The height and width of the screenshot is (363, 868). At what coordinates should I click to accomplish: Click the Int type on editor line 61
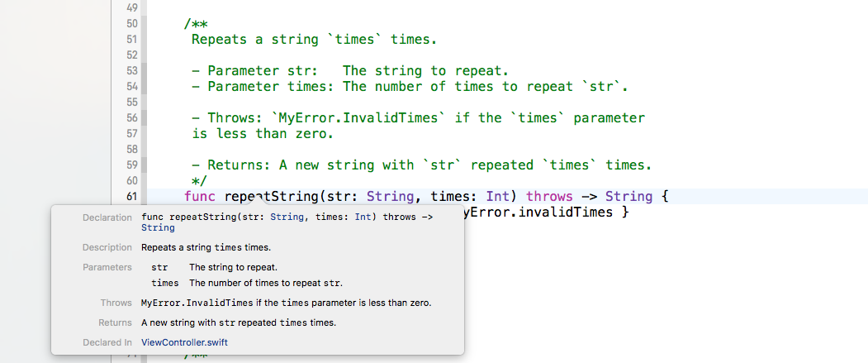pyautogui.click(x=501, y=196)
